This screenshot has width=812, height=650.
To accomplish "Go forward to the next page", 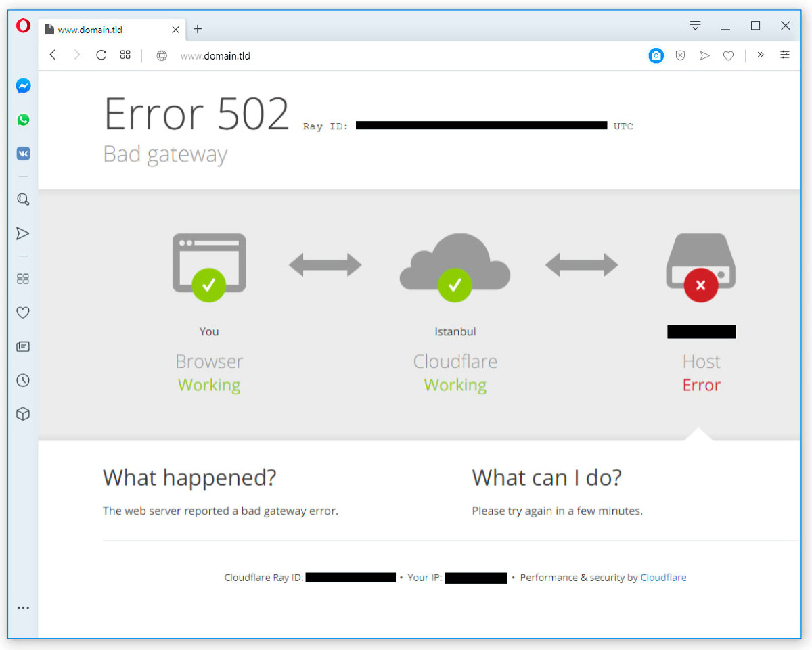I will [x=76, y=55].
